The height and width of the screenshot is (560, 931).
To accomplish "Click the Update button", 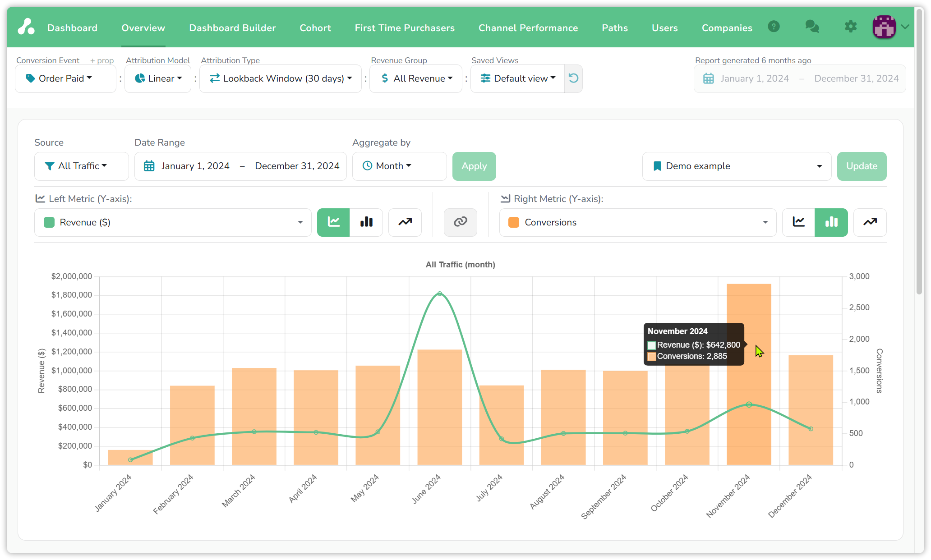I will click(x=862, y=166).
